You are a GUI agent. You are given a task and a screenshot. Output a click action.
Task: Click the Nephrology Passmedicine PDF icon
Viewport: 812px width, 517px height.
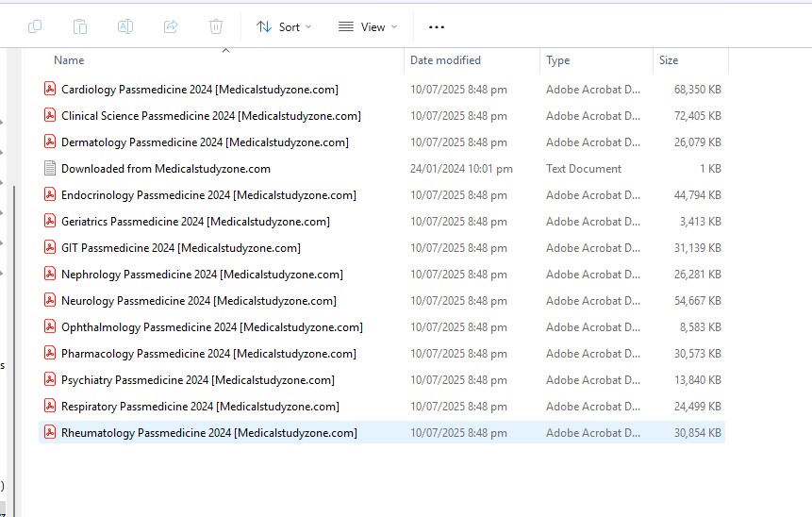coord(50,274)
